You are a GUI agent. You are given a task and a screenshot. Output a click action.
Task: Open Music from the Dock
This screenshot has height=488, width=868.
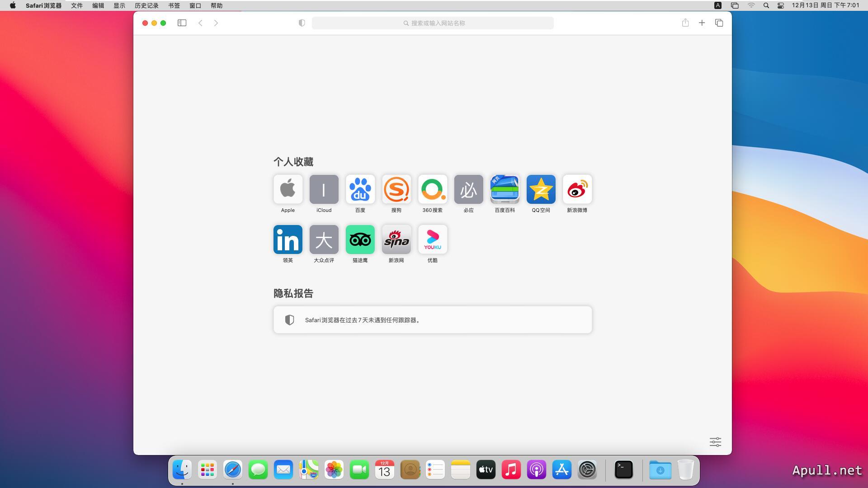(x=511, y=470)
